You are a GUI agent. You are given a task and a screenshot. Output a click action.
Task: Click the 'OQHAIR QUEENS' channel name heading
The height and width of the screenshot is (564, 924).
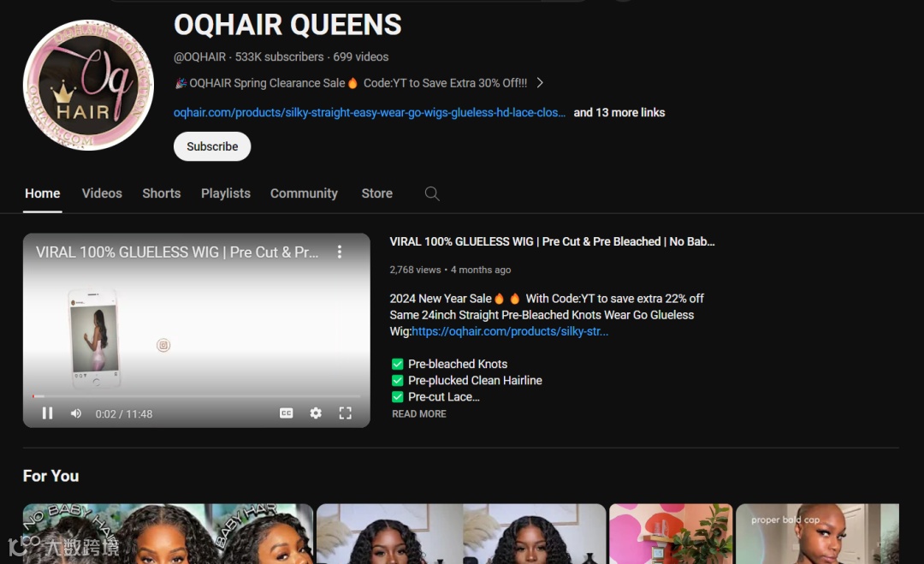(x=287, y=25)
